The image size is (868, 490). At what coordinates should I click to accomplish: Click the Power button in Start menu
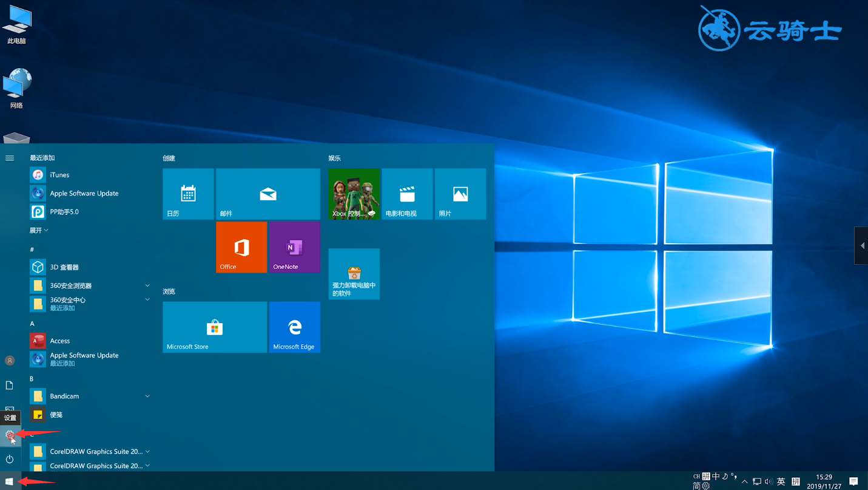click(10, 459)
